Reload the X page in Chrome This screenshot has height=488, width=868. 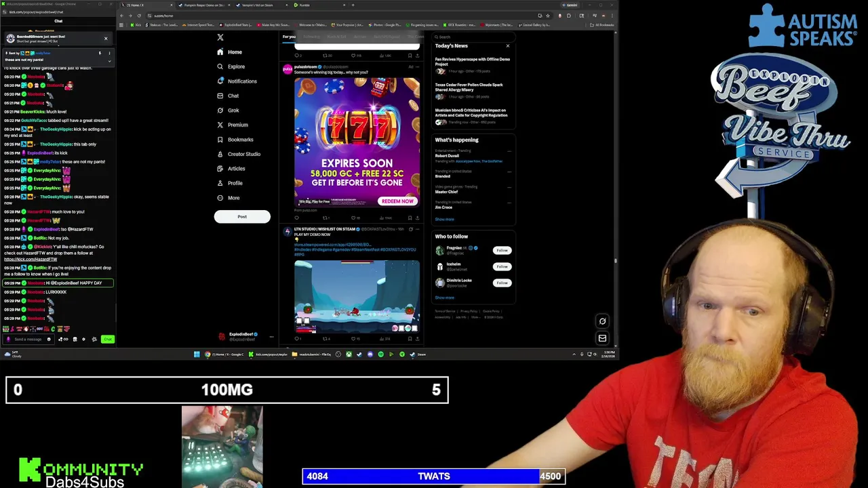pos(139,16)
